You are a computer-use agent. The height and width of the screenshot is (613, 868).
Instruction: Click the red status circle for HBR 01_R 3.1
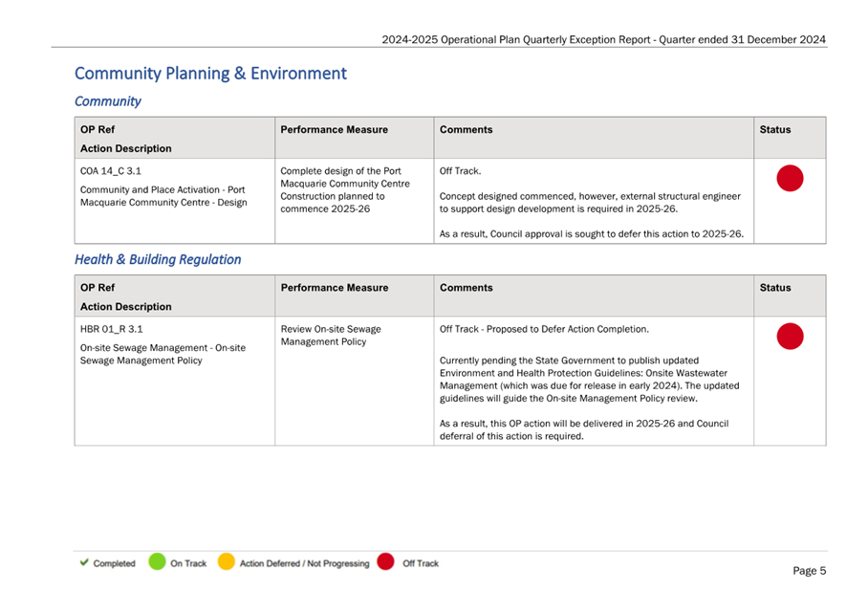point(790,336)
